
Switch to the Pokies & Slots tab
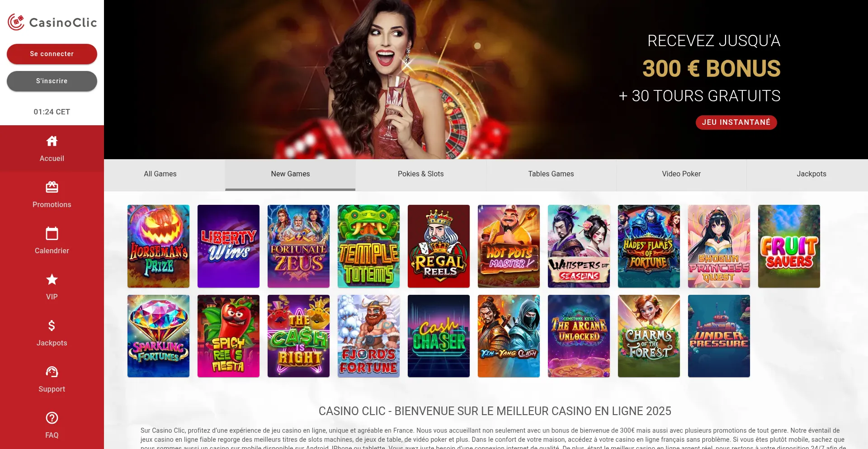click(x=420, y=174)
